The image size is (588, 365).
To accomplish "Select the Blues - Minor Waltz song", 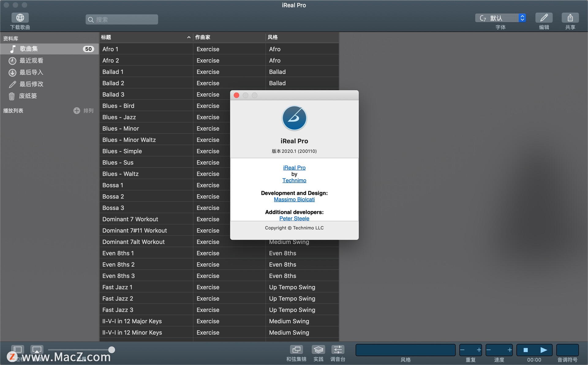I will click(165, 140).
